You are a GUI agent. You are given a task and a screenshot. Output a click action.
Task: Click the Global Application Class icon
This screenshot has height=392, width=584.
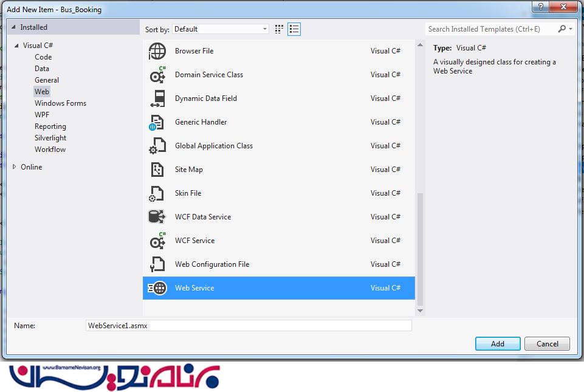[157, 146]
